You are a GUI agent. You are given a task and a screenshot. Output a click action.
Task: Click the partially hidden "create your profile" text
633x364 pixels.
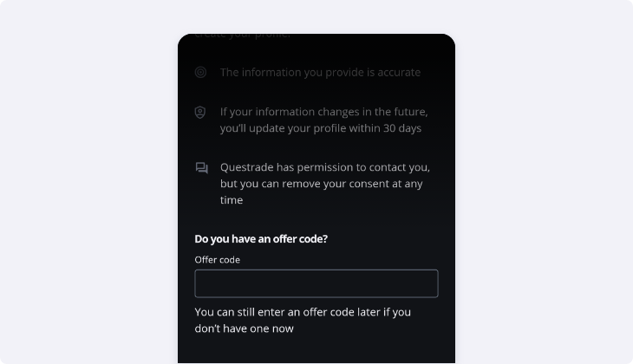click(x=242, y=36)
